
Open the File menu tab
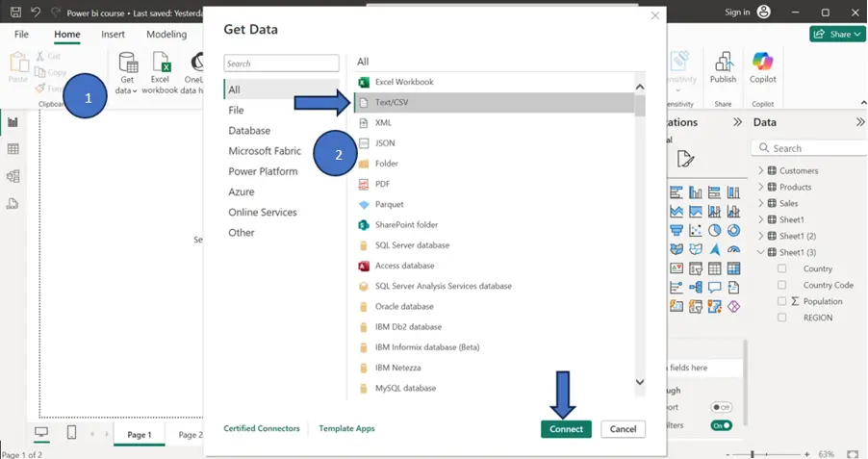(21, 35)
